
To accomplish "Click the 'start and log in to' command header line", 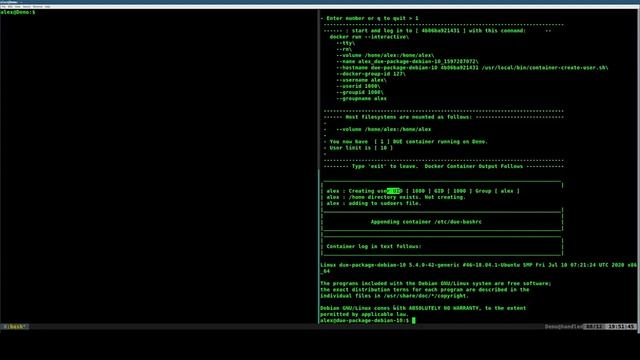I will (438, 31).
